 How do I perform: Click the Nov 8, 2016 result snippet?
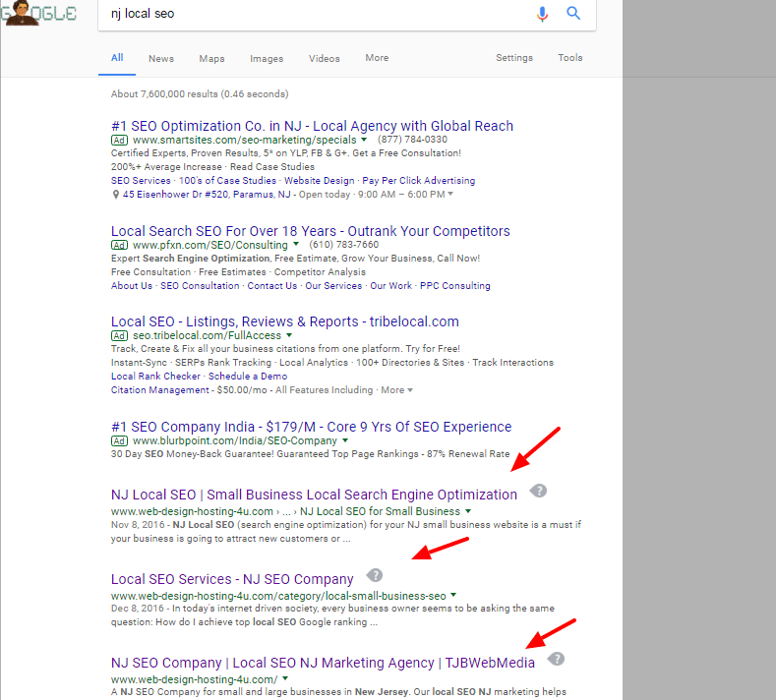[346, 532]
